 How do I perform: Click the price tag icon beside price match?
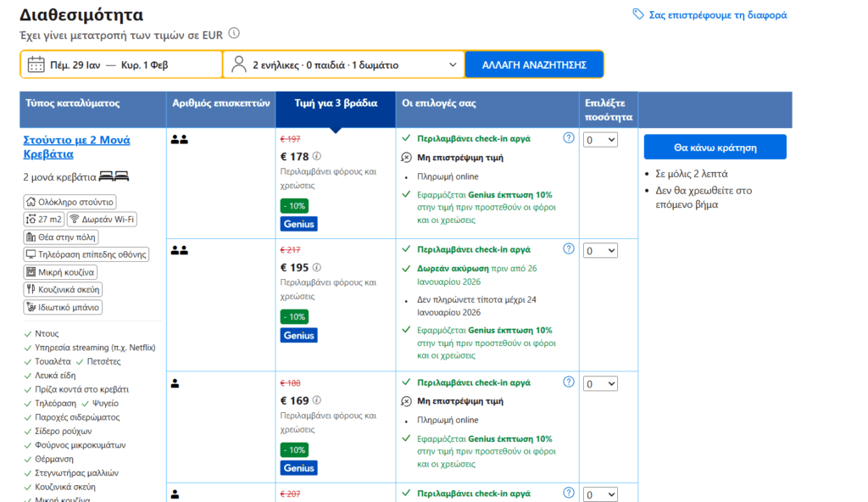pyautogui.click(x=638, y=14)
